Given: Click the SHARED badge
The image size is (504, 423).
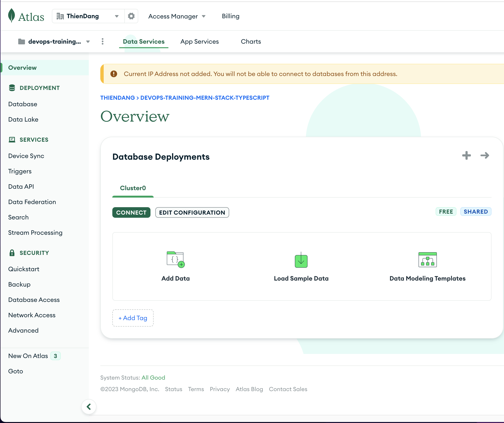Looking at the screenshot, I should point(476,211).
